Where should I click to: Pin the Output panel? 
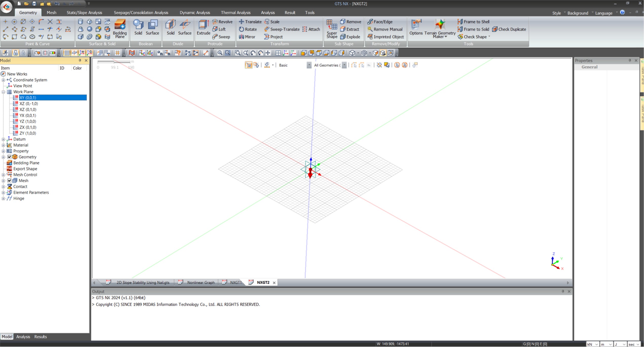point(563,291)
